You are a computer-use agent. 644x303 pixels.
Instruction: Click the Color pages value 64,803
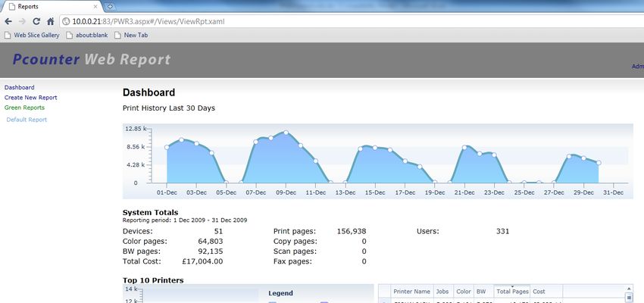tap(211, 242)
